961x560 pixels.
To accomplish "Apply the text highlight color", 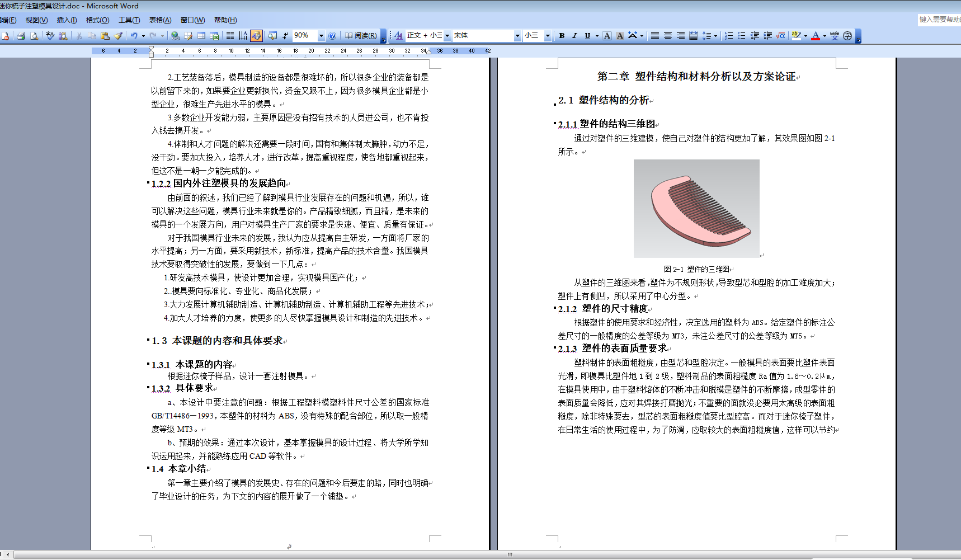I will pos(797,36).
